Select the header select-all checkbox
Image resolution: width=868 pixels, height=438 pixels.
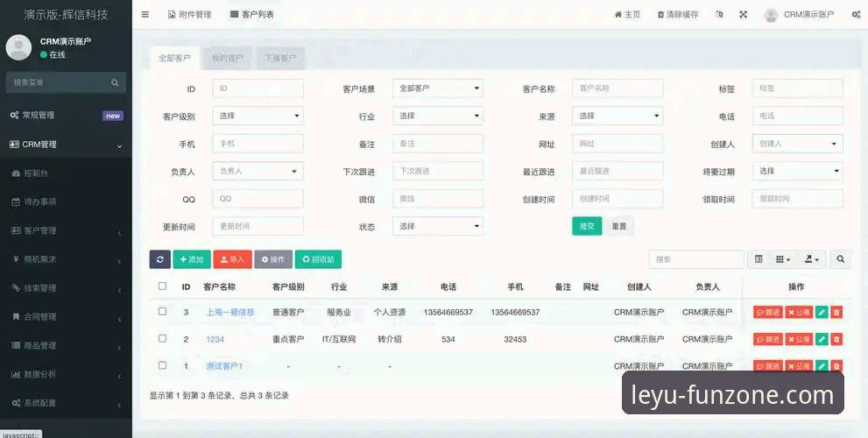pyautogui.click(x=162, y=286)
